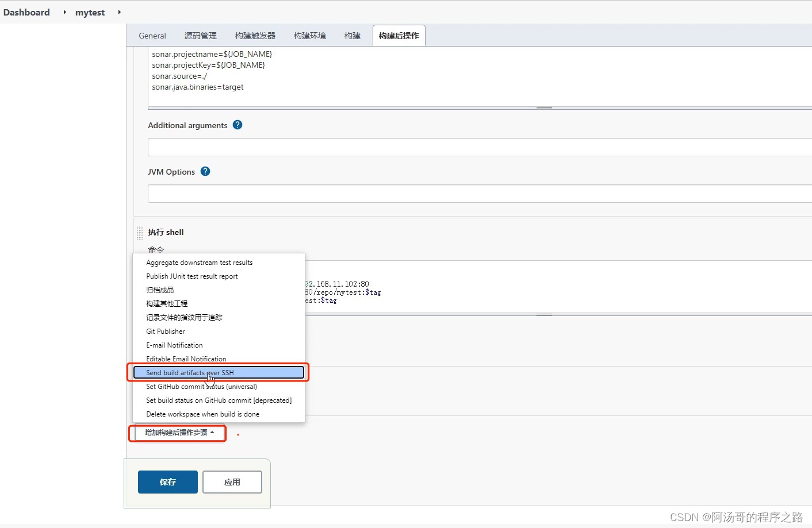Click breadcrumb arrow after Dashboard
Image resolution: width=812 pixels, height=528 pixels.
[x=64, y=12]
